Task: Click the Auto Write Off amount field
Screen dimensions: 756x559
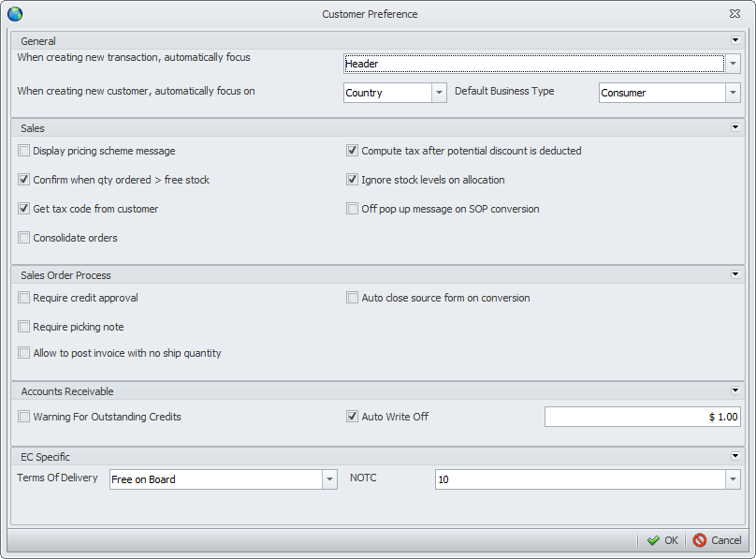Action: coord(642,417)
